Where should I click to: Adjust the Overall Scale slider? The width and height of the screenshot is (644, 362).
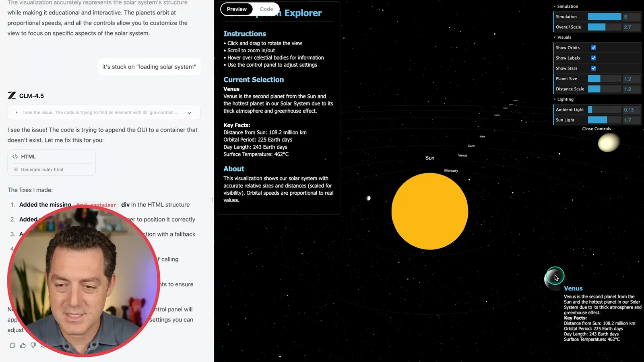tap(605, 27)
